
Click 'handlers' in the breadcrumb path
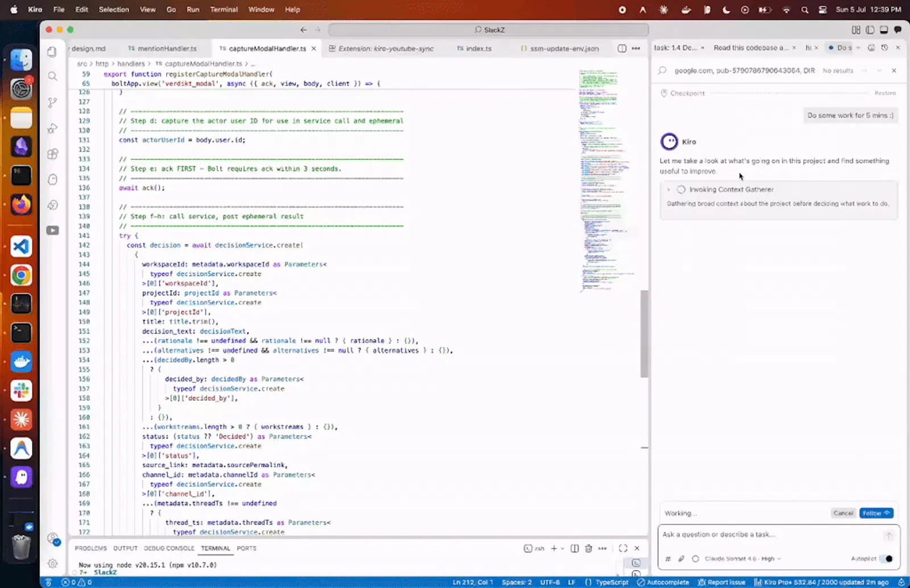click(131, 64)
